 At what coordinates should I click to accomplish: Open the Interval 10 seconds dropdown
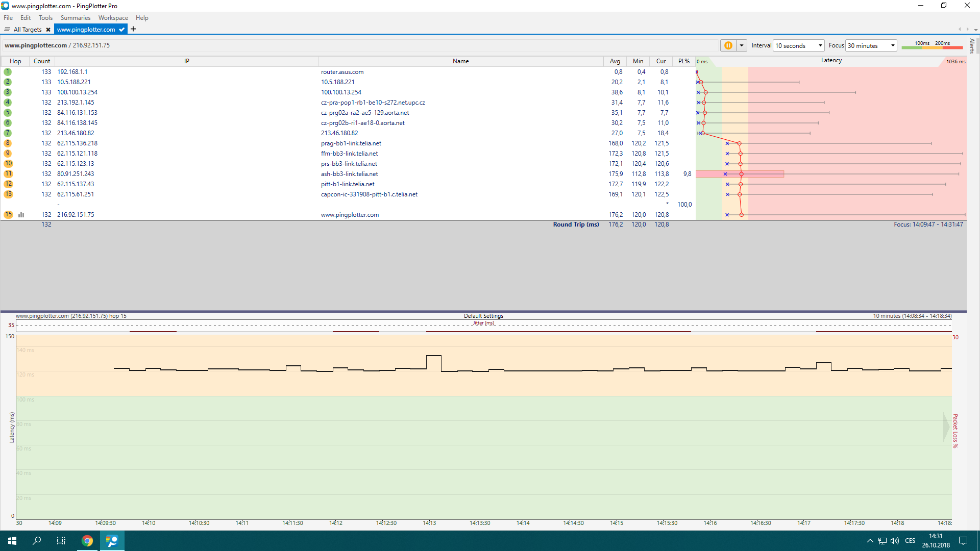798,45
